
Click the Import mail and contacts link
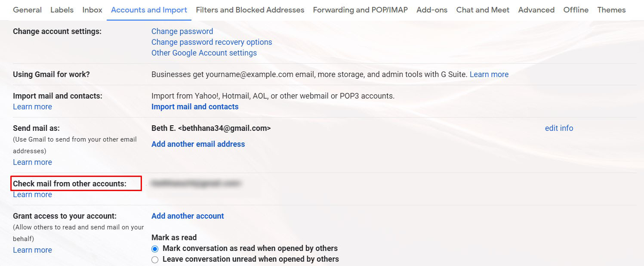195,107
